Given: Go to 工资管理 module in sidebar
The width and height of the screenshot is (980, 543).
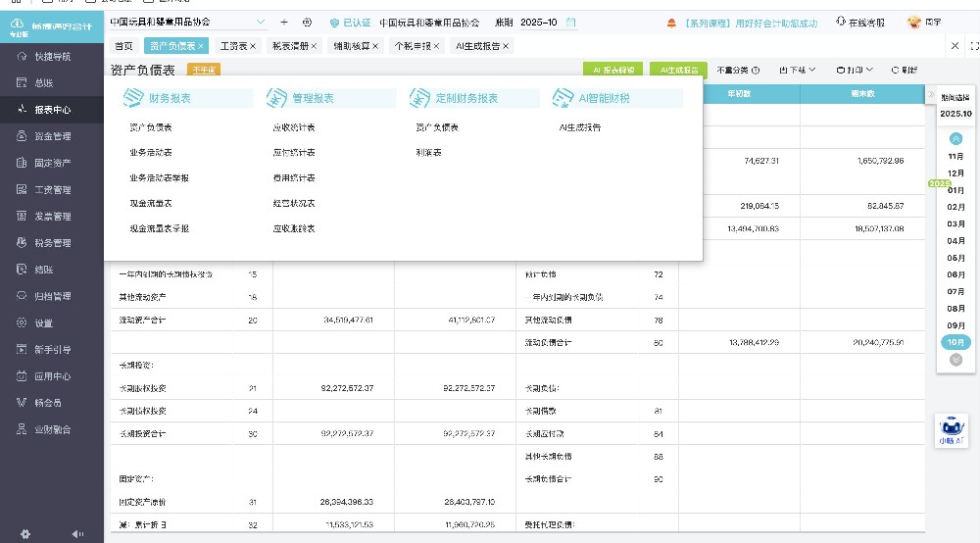Looking at the screenshot, I should click(x=52, y=189).
